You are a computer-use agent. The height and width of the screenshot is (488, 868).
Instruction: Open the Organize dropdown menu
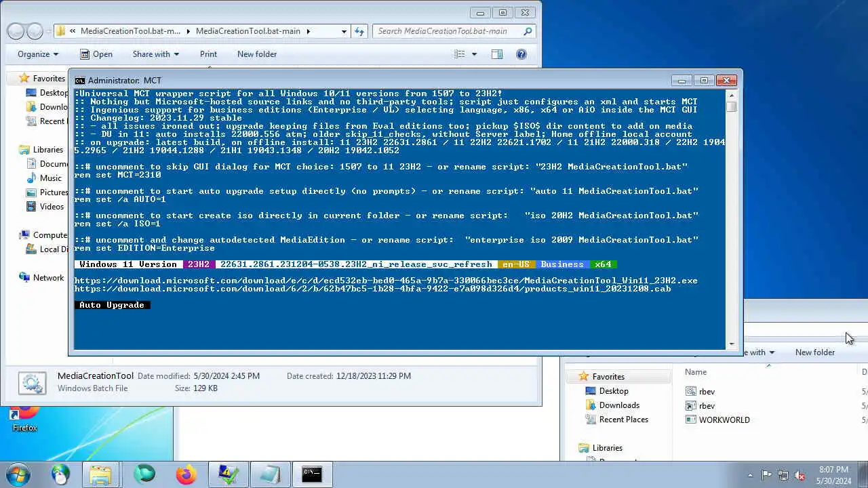(x=38, y=54)
